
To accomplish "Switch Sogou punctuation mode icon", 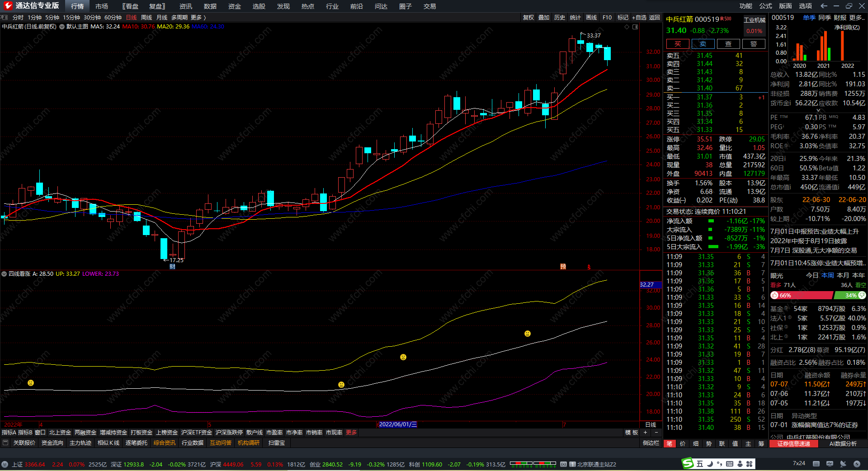I will [x=719, y=464].
